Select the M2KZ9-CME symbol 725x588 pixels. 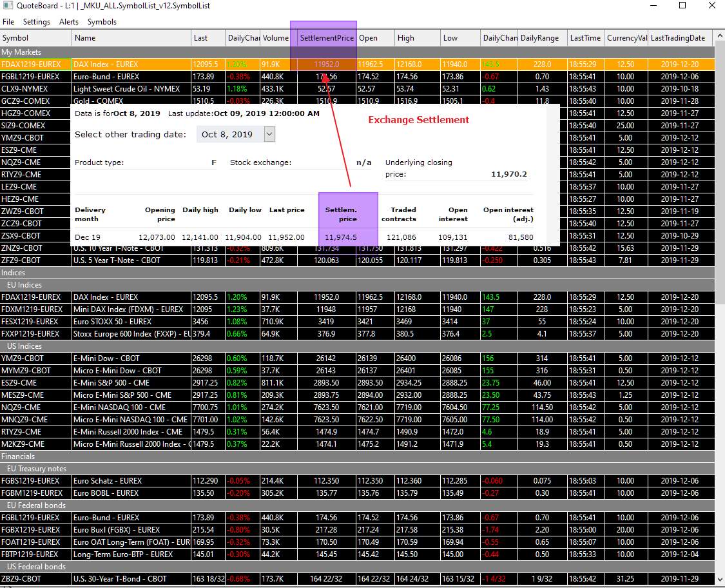pos(23,444)
